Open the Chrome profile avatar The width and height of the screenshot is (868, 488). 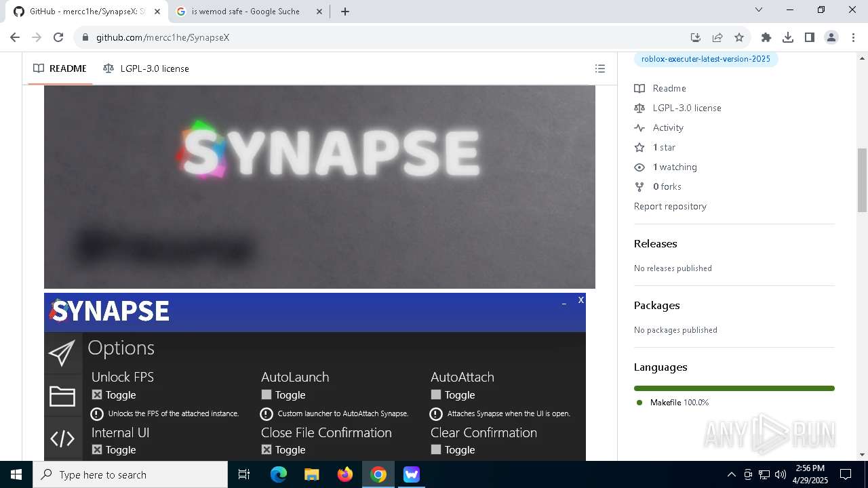coord(831,37)
